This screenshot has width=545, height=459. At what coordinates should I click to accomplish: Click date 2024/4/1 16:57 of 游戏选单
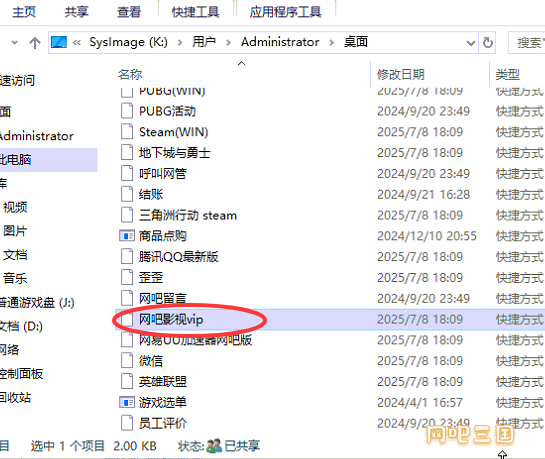[x=420, y=402]
